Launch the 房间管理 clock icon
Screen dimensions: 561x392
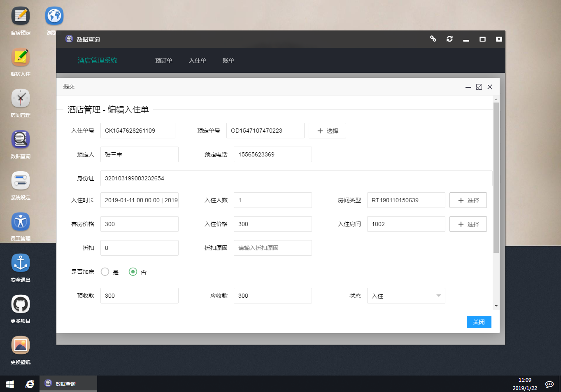pyautogui.click(x=20, y=98)
